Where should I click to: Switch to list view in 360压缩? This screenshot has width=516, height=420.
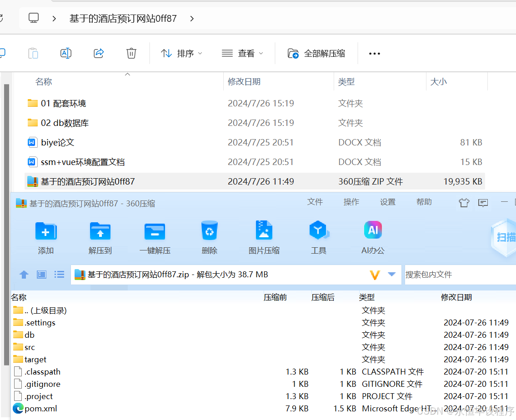coord(59,275)
